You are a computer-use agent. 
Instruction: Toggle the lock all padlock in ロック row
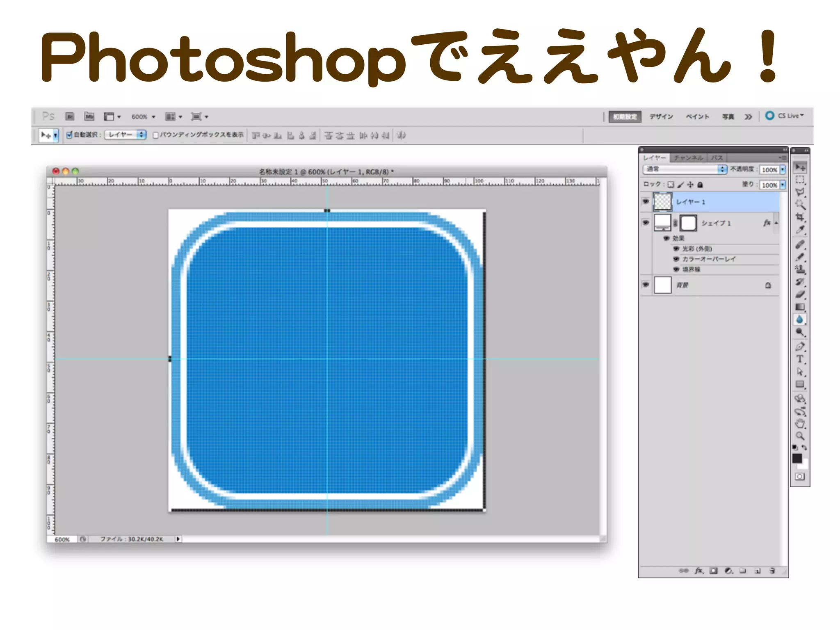point(700,185)
